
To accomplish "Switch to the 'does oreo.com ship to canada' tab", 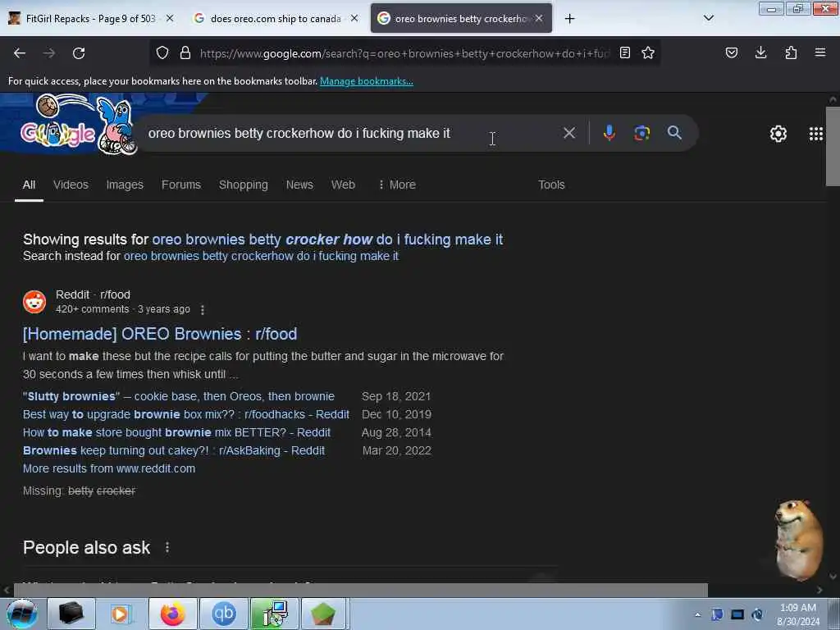I will [x=276, y=19].
